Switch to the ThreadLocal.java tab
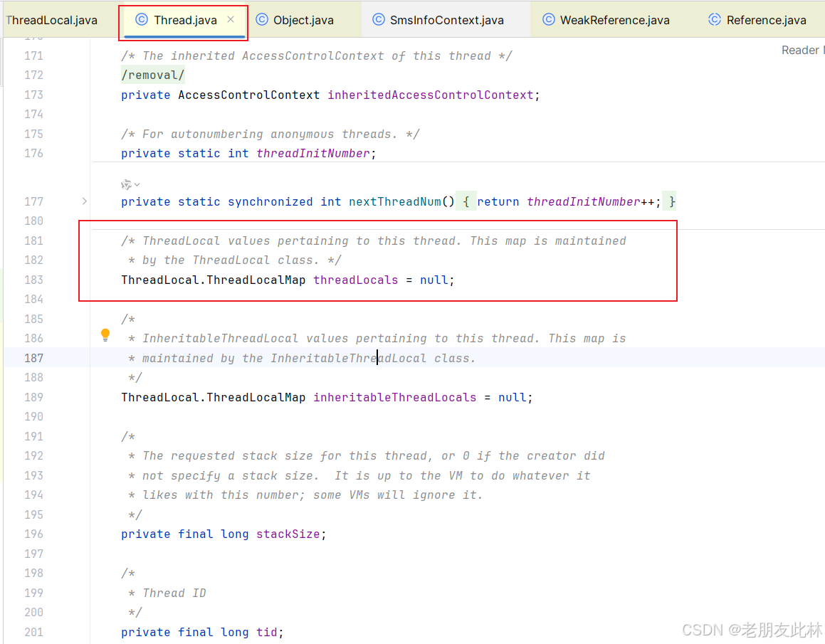This screenshot has width=825, height=644. click(51, 19)
